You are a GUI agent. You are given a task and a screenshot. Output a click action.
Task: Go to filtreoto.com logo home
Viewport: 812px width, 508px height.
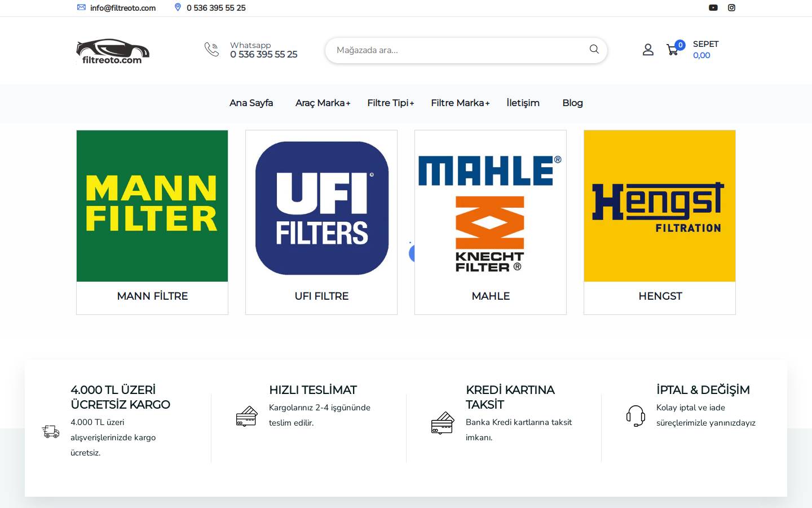coord(113,51)
